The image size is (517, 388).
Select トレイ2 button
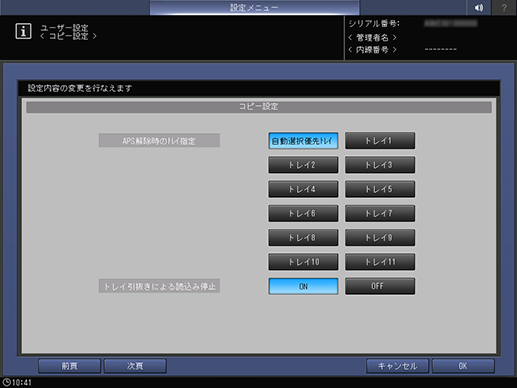pyautogui.click(x=303, y=165)
